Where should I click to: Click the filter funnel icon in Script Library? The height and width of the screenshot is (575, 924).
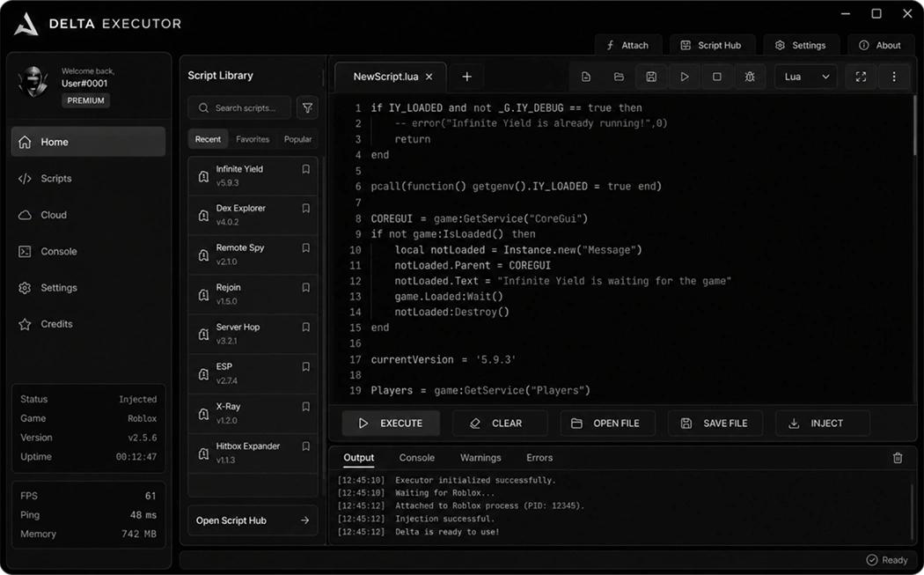(x=308, y=108)
